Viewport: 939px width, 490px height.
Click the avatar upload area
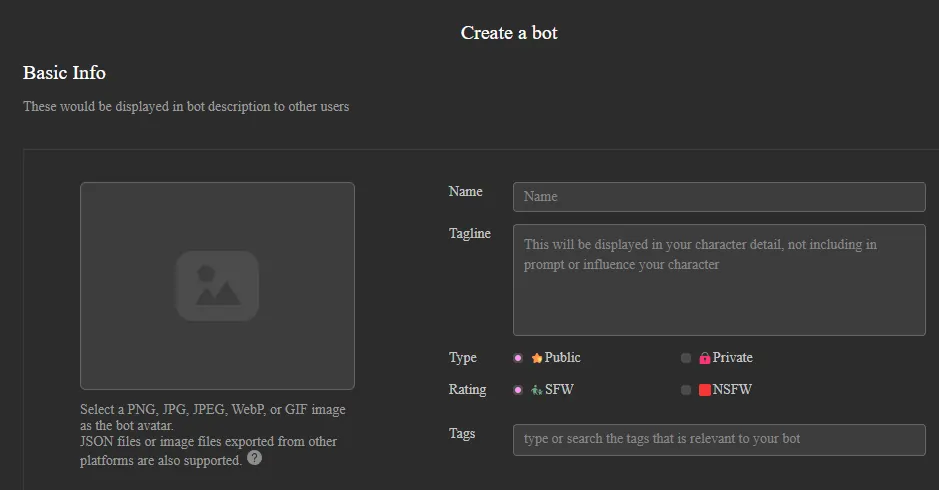click(217, 286)
